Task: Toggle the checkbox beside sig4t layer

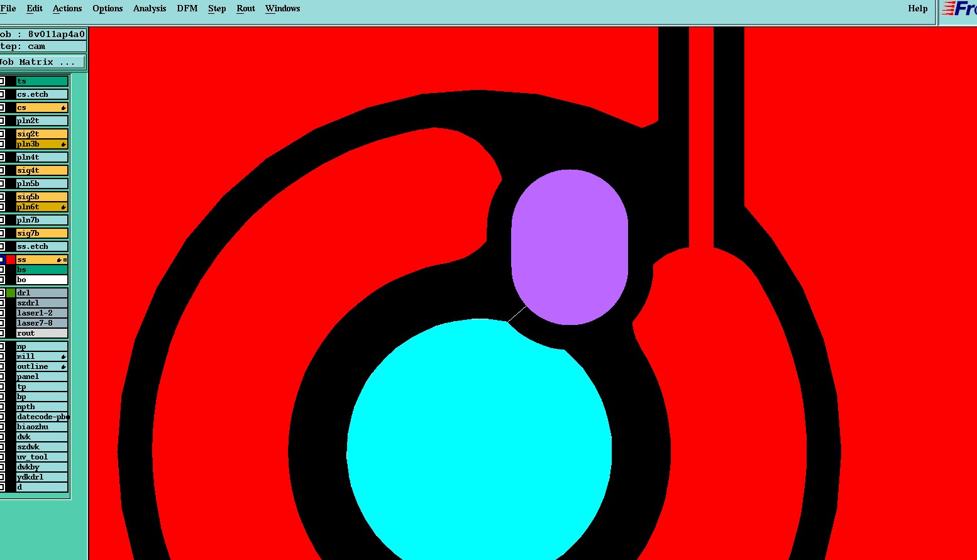Action: [2, 170]
